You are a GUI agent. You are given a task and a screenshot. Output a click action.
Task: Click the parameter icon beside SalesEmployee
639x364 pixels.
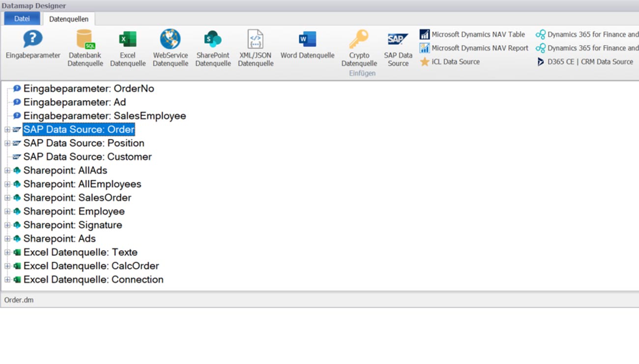pos(17,116)
